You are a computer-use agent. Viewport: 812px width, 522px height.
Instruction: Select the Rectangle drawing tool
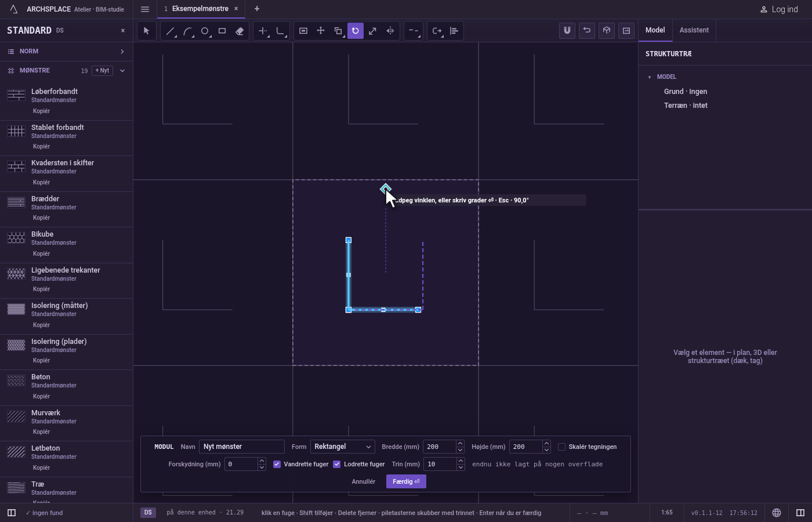tap(222, 31)
